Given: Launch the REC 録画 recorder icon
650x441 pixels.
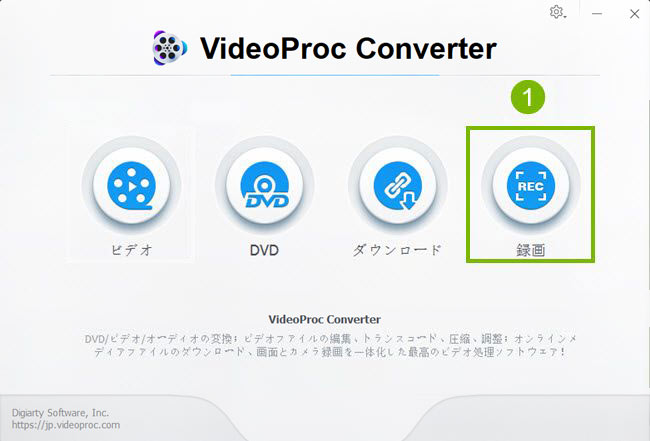Looking at the screenshot, I should click(531, 185).
